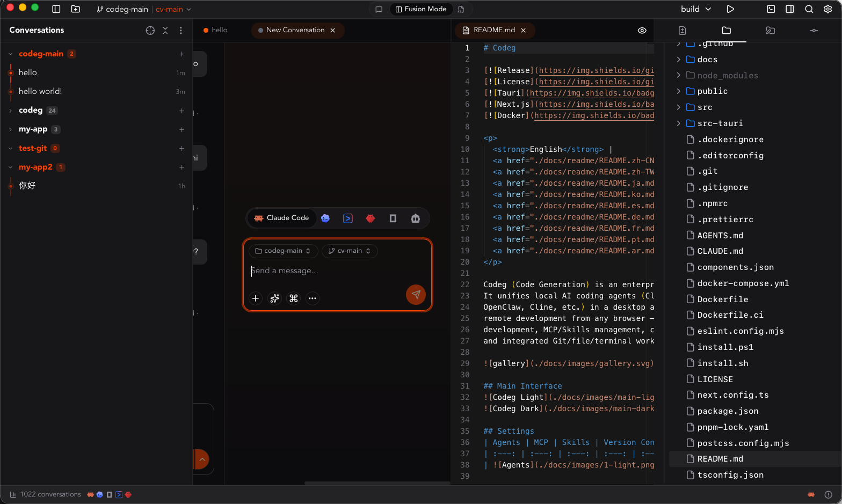
Task: Locate current conversation in list
Action: [150, 31]
